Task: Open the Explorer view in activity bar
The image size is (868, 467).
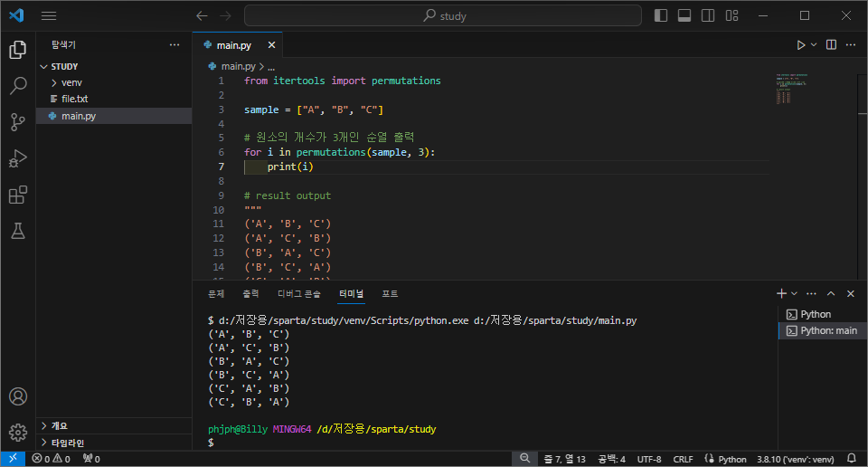Action: click(18, 50)
